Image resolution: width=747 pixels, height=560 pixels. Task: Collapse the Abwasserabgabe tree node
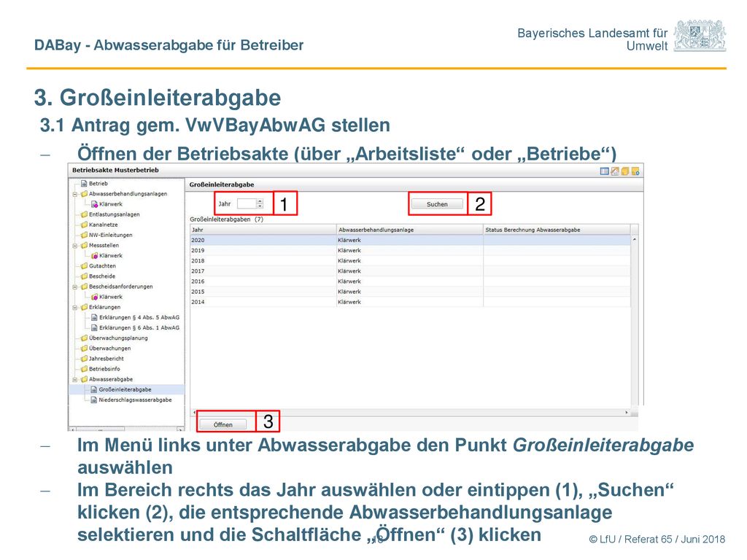(75, 379)
